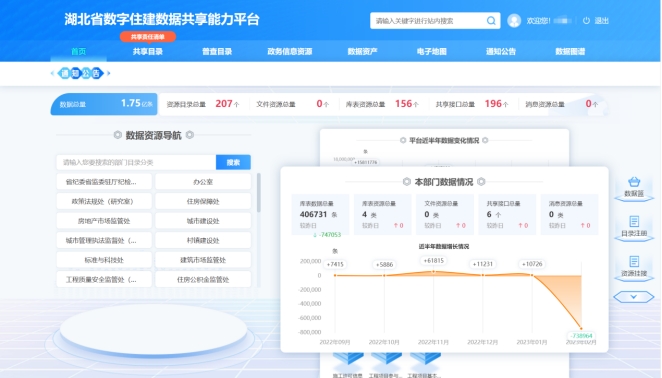Screen dimensions: 662x378
Task: Open the 数据篮 basket icon
Action: (x=634, y=182)
